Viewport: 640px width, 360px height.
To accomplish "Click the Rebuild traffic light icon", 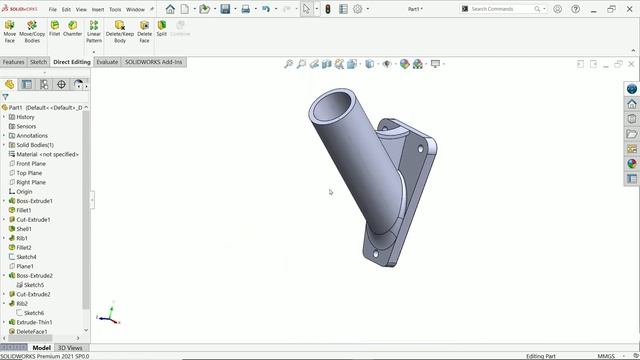I will click(x=328, y=9).
